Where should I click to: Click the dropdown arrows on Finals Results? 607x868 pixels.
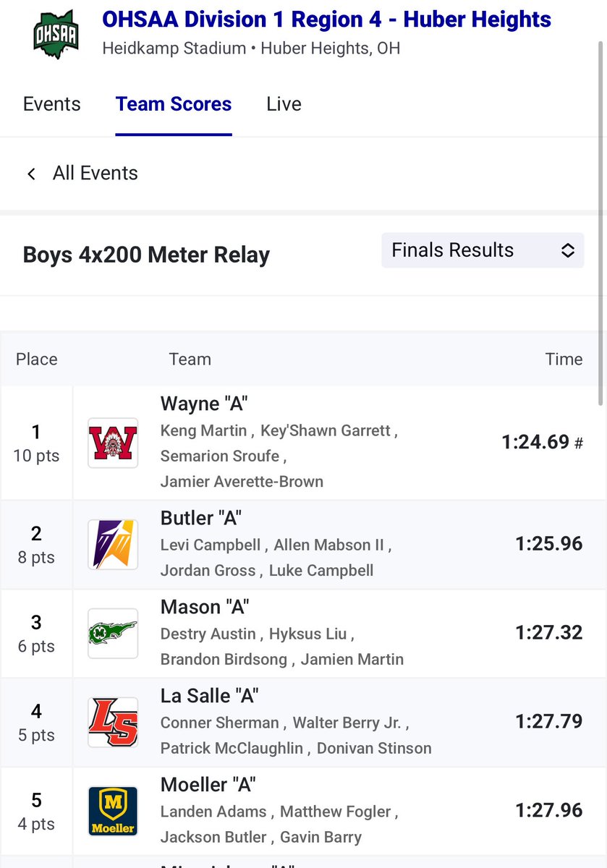point(568,250)
